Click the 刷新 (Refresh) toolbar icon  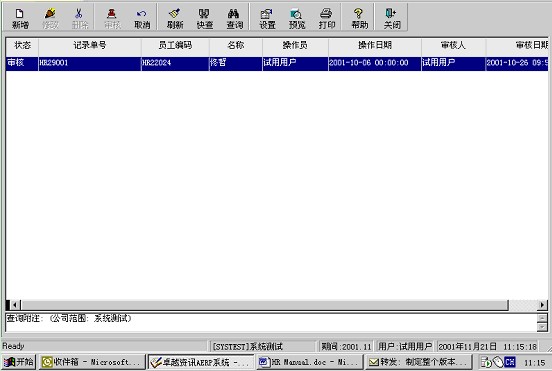tap(175, 18)
